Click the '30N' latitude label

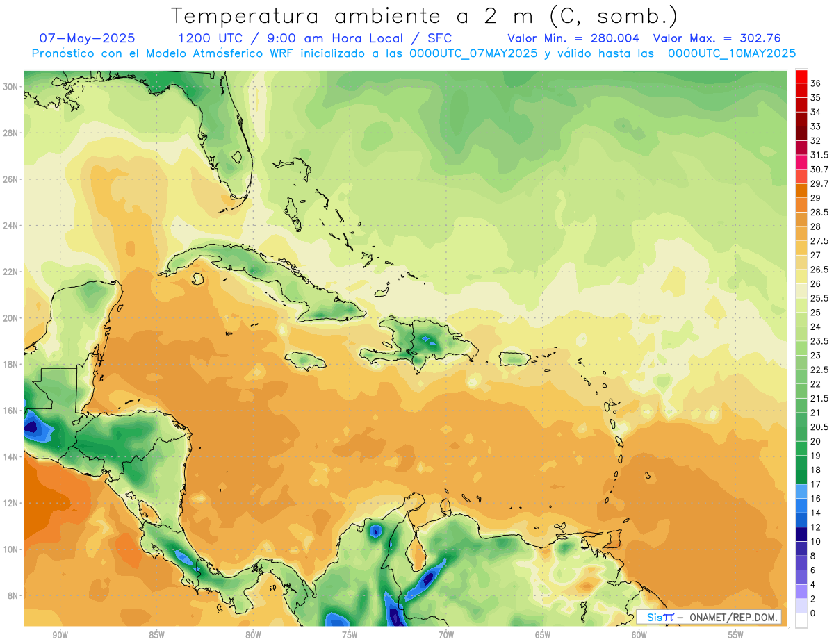click(12, 87)
